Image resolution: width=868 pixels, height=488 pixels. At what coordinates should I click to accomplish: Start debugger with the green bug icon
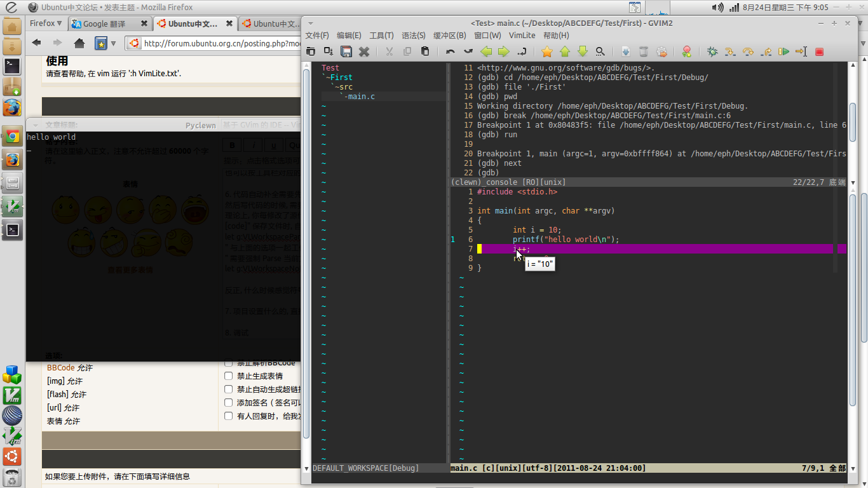(x=712, y=51)
